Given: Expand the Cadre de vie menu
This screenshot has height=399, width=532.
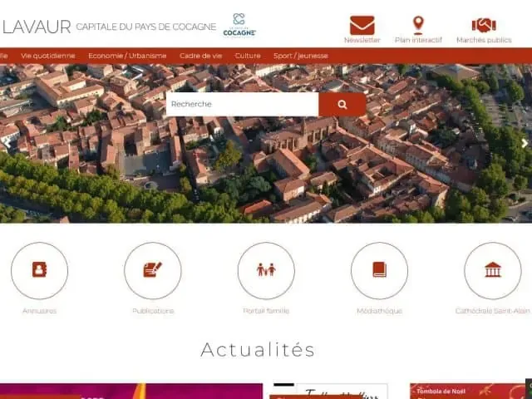Looking at the screenshot, I should [200, 56].
